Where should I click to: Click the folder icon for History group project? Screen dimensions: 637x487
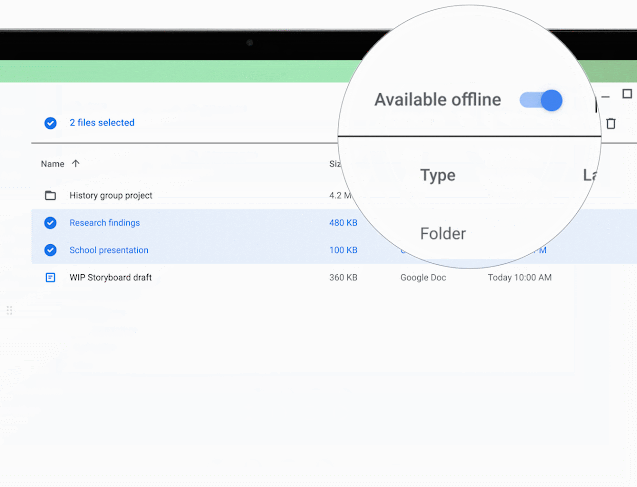[50, 195]
